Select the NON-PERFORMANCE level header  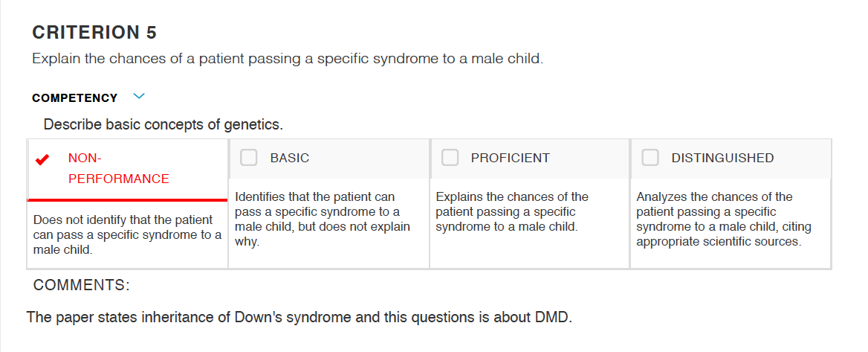[x=118, y=168]
